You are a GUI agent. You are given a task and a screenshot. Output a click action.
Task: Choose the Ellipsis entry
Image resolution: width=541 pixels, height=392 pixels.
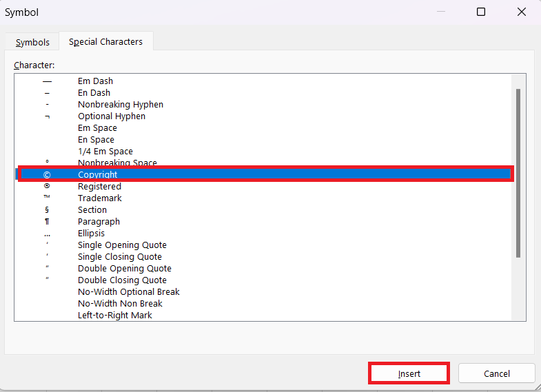coord(263,234)
